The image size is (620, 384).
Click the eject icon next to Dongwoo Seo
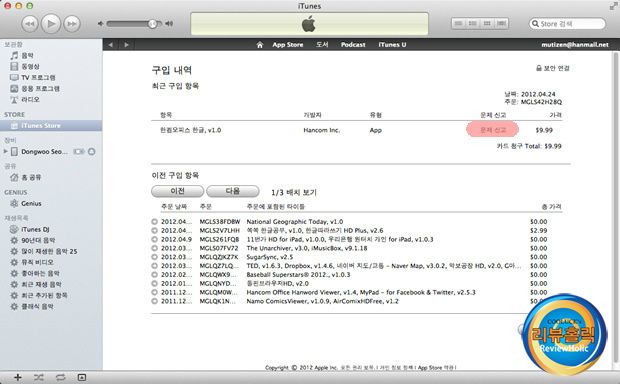click(92, 151)
